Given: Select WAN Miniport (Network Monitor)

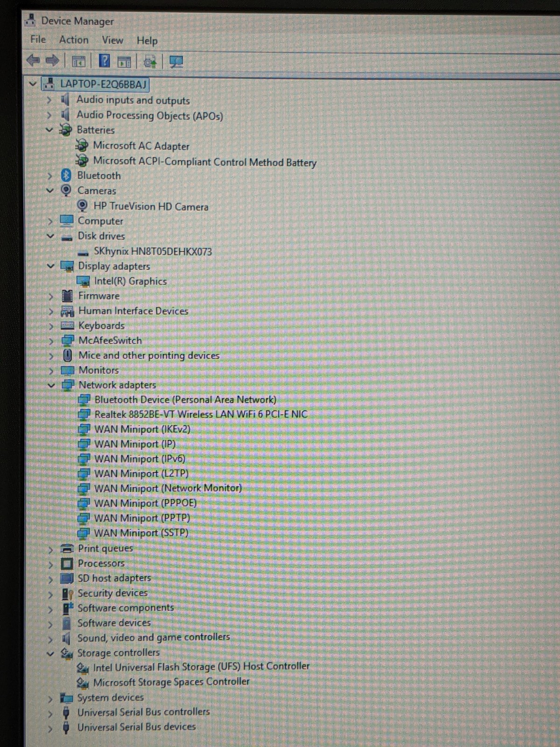Looking at the screenshot, I should point(168,488).
